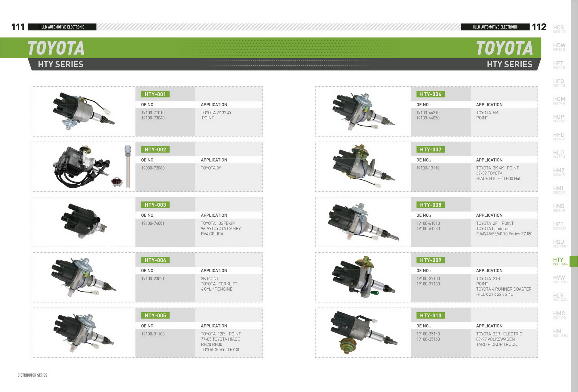Click the HTY-006 green model label
578x392 pixels.
pyautogui.click(x=430, y=94)
